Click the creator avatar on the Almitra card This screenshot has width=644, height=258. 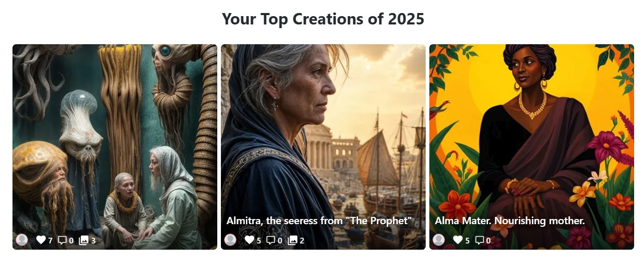[x=230, y=240]
